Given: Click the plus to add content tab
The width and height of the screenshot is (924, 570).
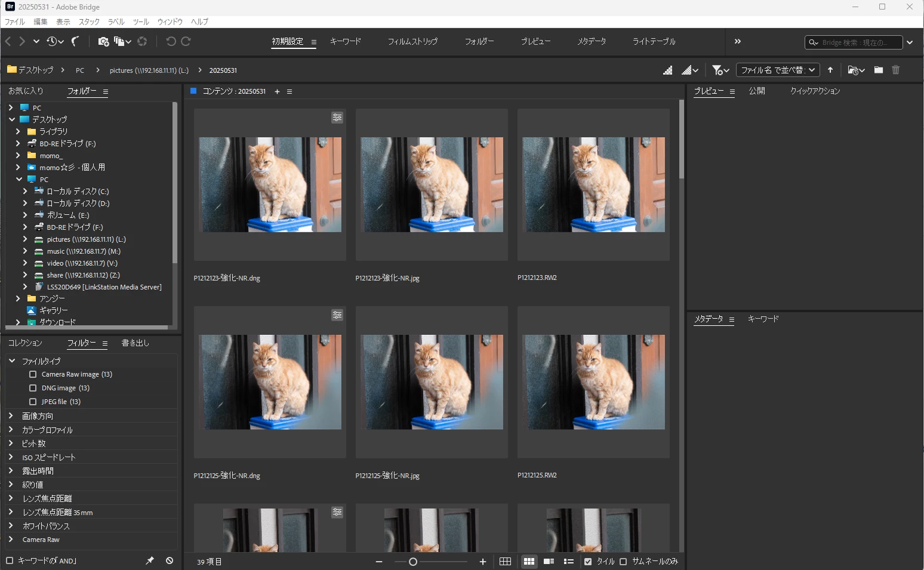Looking at the screenshot, I should click(277, 91).
